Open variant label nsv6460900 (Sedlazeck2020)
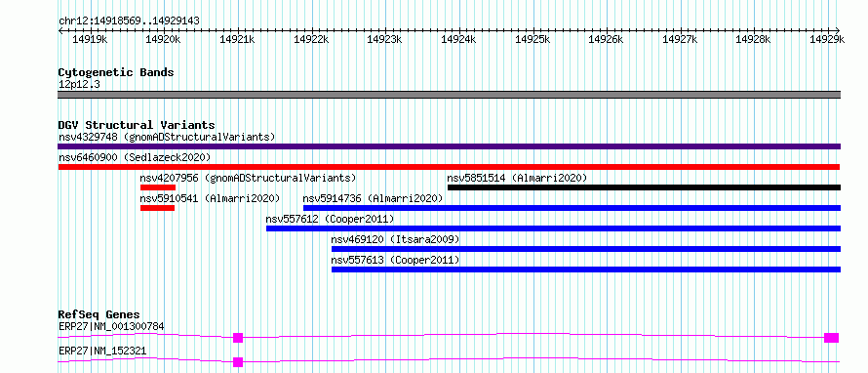This screenshot has height=373, width=868. click(x=135, y=157)
